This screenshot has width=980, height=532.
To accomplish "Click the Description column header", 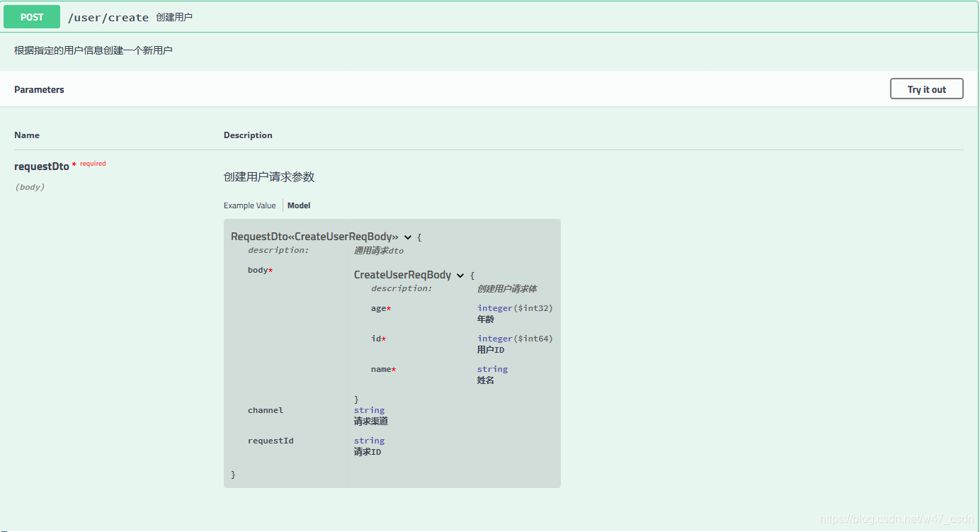I will pyautogui.click(x=248, y=135).
